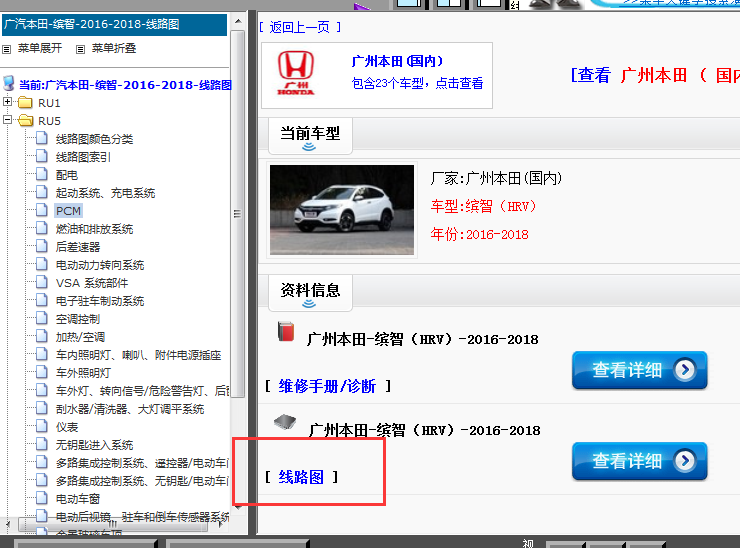This screenshot has width=740, height=548.
Task: Open 电动动力转向系统 entry
Action: 100,265
